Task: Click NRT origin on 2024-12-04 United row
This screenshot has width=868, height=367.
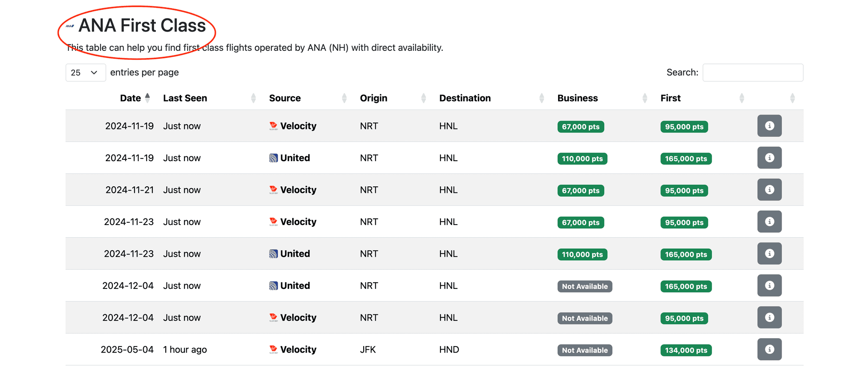Action: click(369, 285)
